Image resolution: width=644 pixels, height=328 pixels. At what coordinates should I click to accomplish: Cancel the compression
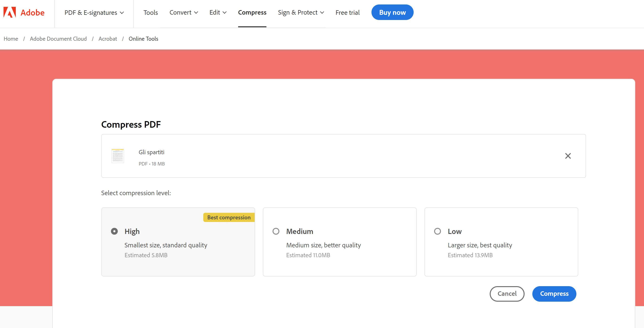click(x=507, y=293)
